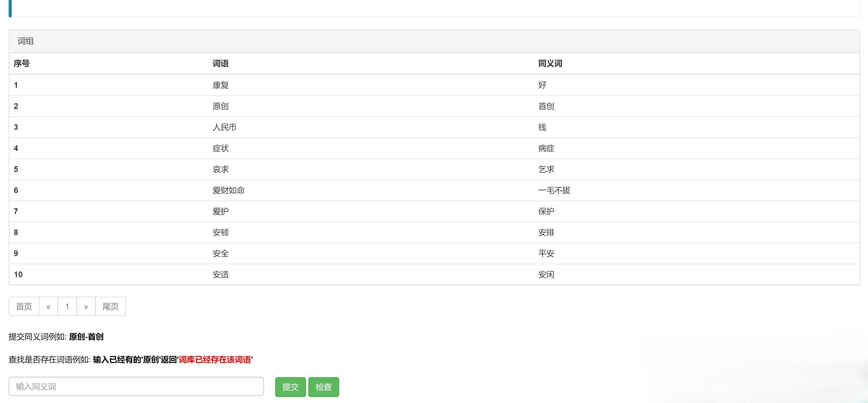Focus the 输入同义词 input field
Viewport: 868px width, 403px height.
pos(136,387)
